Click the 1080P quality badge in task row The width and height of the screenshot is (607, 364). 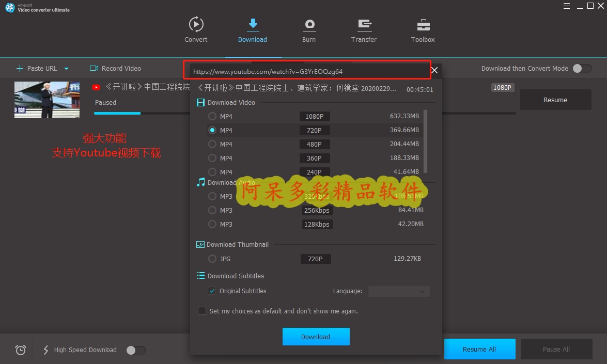tap(503, 87)
